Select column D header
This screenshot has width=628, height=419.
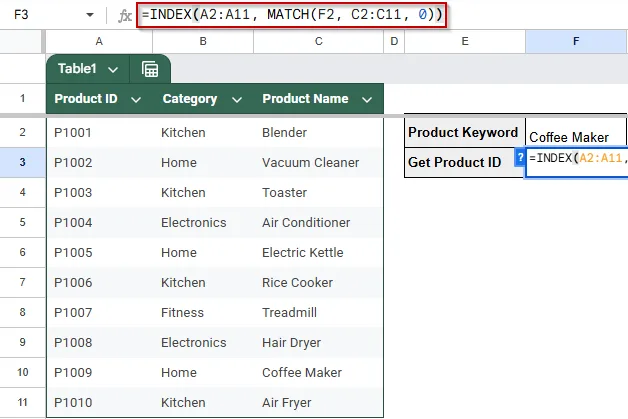(394, 41)
